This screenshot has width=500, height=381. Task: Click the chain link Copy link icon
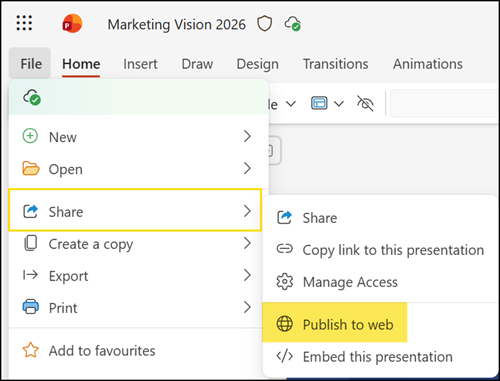[285, 249]
